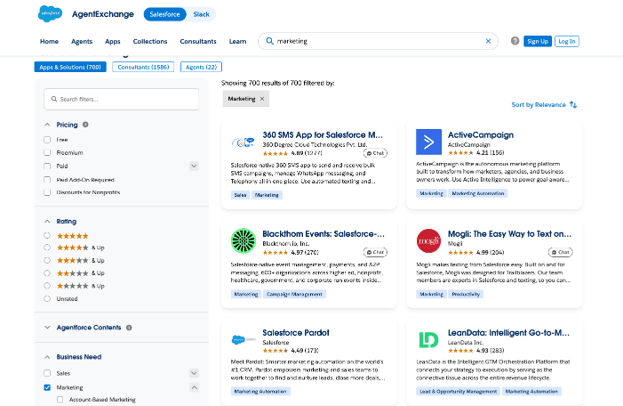Viewport: 623px width, 406px height.
Task: Open Agents nav item
Action: tap(82, 41)
